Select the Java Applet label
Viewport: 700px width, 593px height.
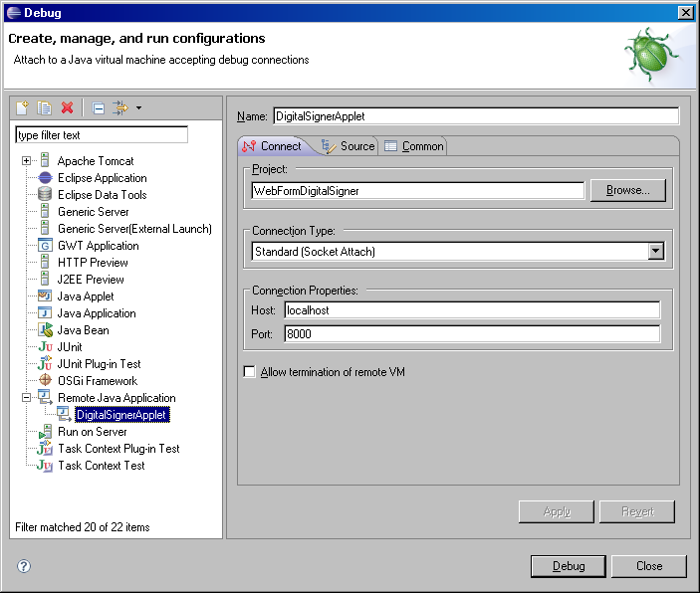(x=86, y=296)
